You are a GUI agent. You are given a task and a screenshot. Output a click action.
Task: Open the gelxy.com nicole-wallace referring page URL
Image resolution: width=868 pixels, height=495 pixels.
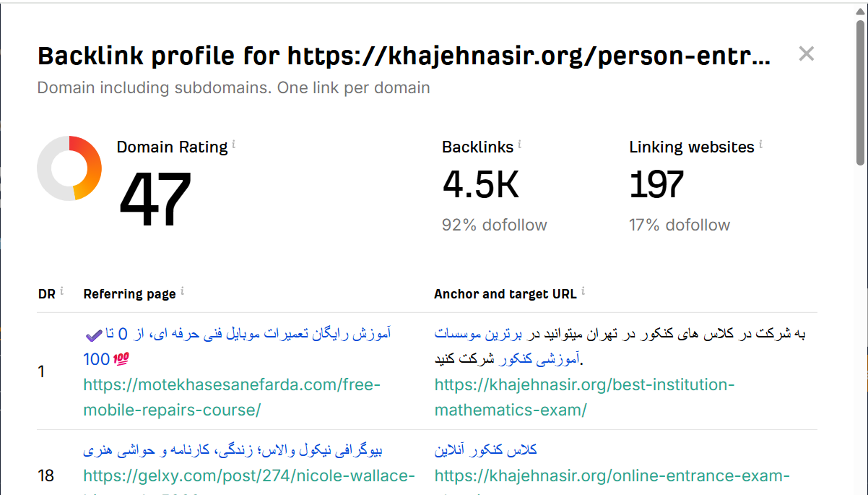(248, 476)
